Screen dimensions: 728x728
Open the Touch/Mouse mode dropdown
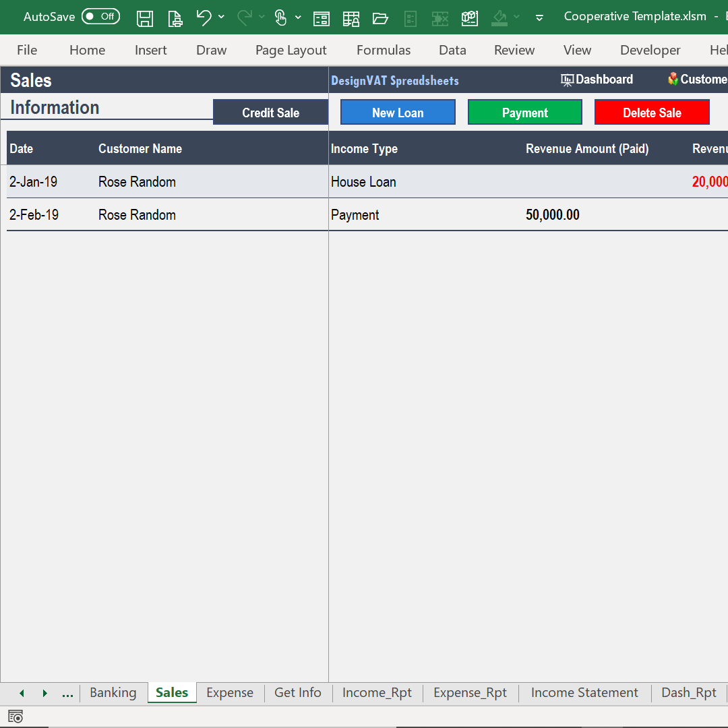pyautogui.click(x=298, y=18)
